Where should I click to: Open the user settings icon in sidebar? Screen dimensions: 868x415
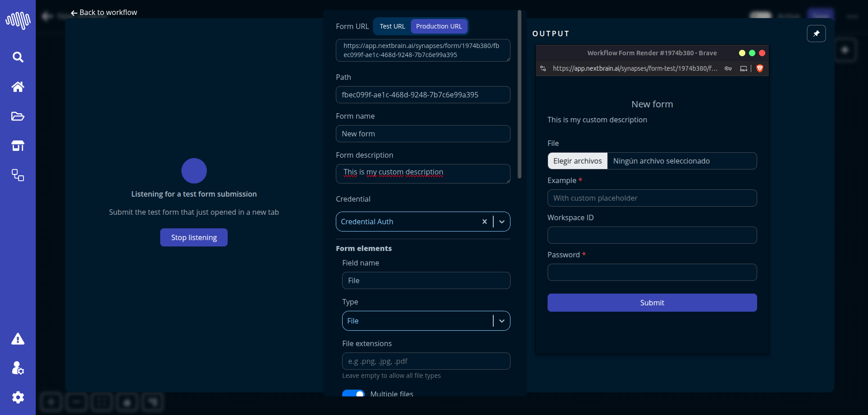18,368
